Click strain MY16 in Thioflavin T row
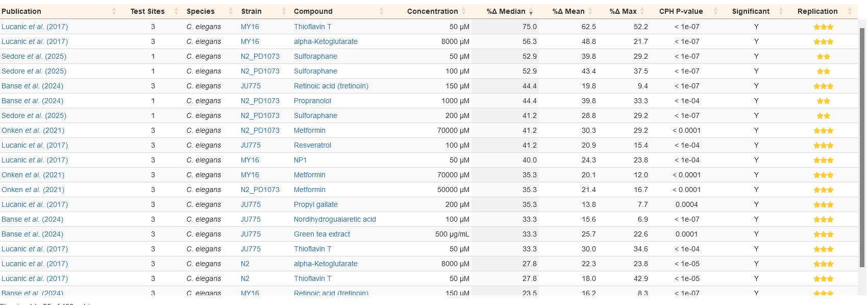The width and height of the screenshot is (868, 305). click(x=250, y=27)
